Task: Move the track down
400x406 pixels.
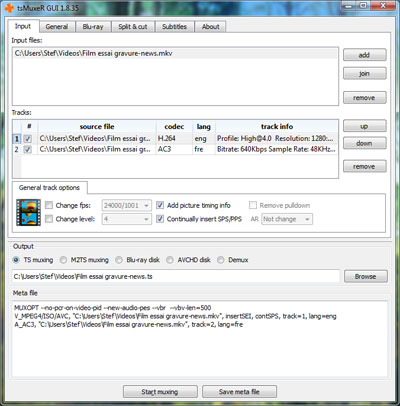Action: [365, 143]
